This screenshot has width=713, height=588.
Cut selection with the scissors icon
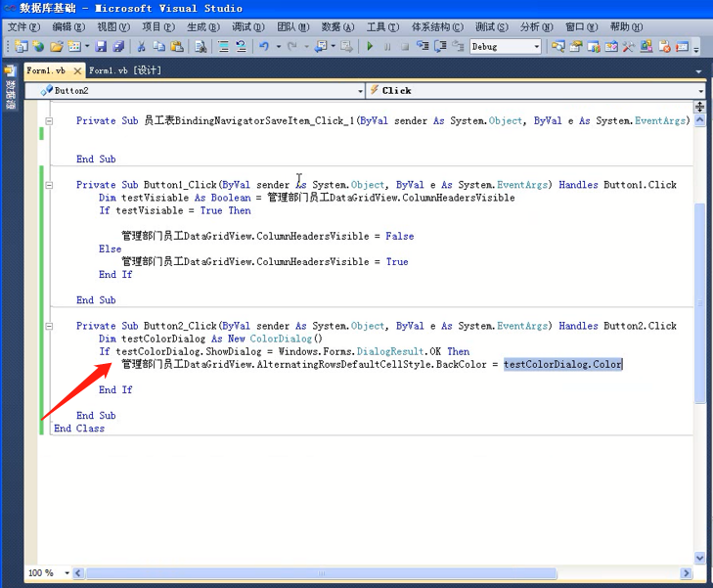(x=142, y=46)
